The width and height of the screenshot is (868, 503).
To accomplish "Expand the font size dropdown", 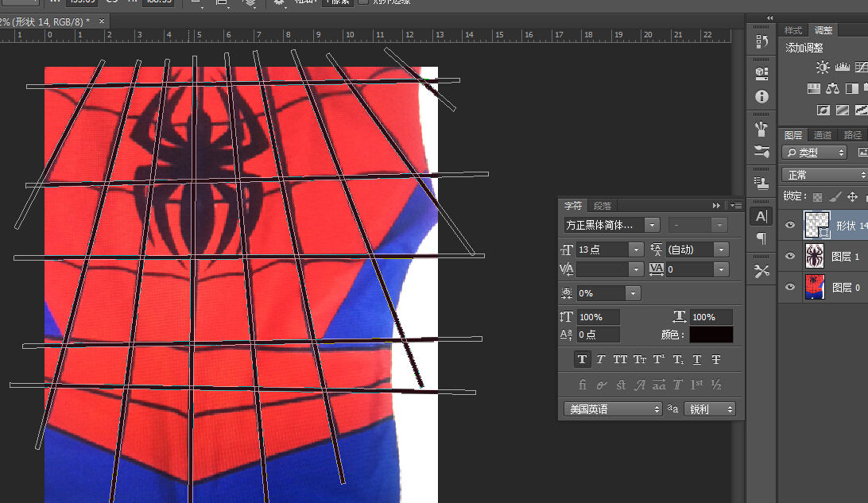I will click(x=635, y=250).
